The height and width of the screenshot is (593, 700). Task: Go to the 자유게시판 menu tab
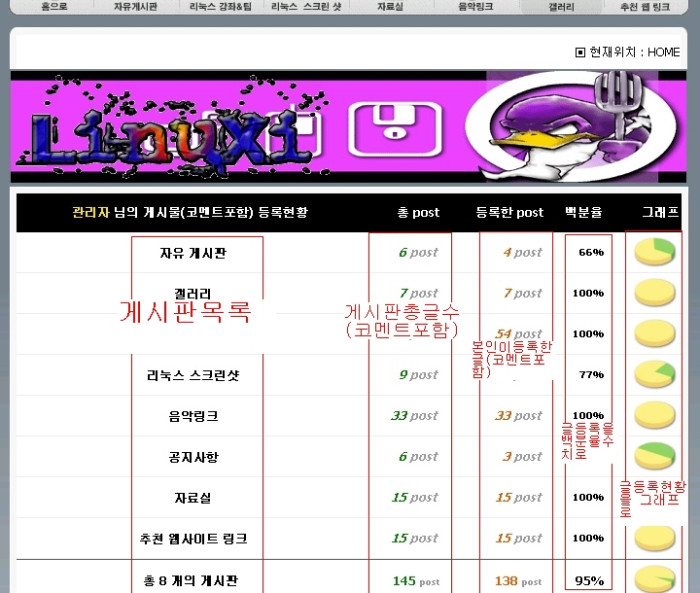click(135, 6)
